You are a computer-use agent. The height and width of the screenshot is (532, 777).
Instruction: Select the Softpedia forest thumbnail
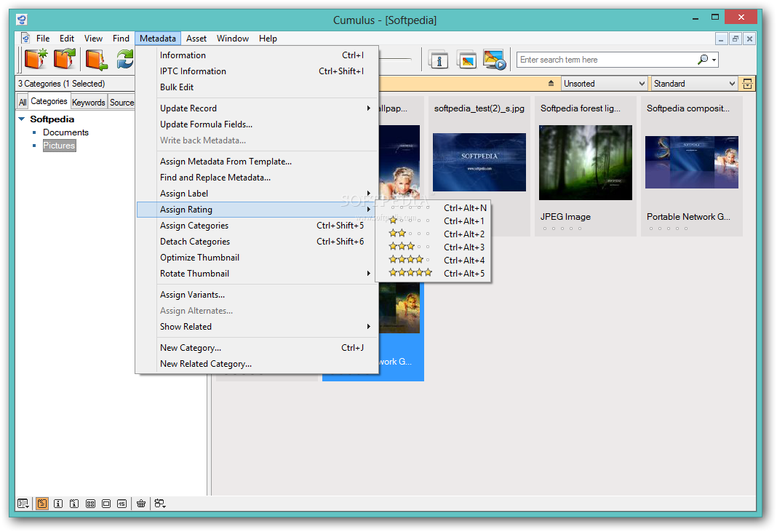tap(585, 162)
